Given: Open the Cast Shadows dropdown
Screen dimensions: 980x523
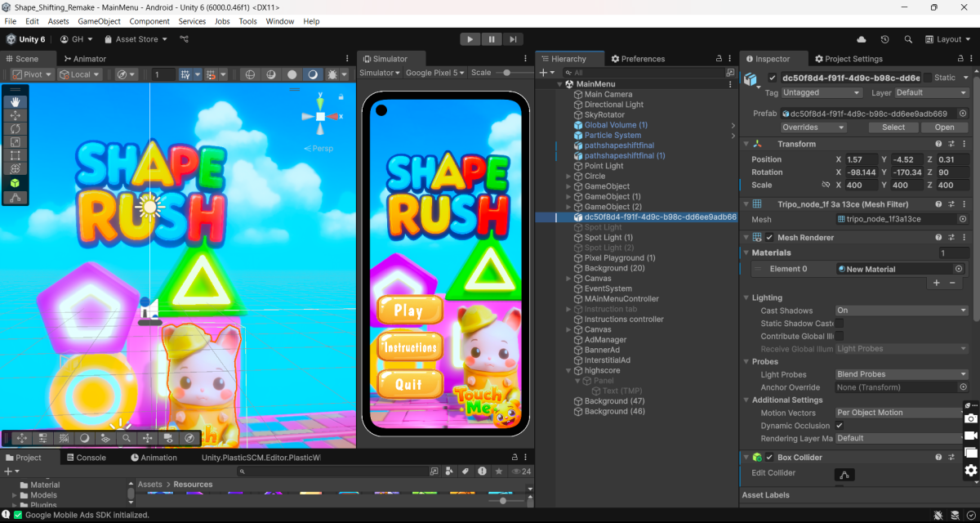Looking at the screenshot, I should coord(901,311).
